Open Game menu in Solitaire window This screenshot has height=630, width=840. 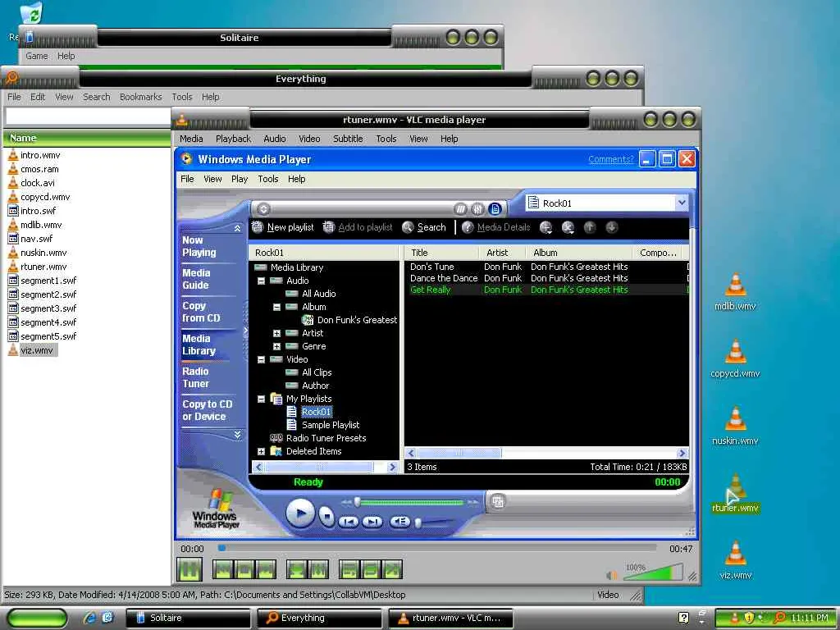pyautogui.click(x=36, y=56)
